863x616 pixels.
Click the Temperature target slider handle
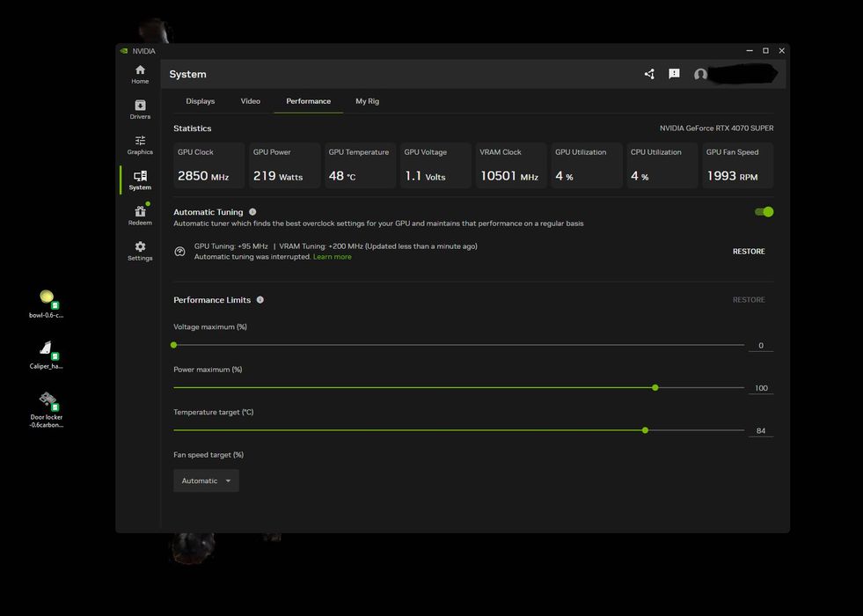pos(645,430)
